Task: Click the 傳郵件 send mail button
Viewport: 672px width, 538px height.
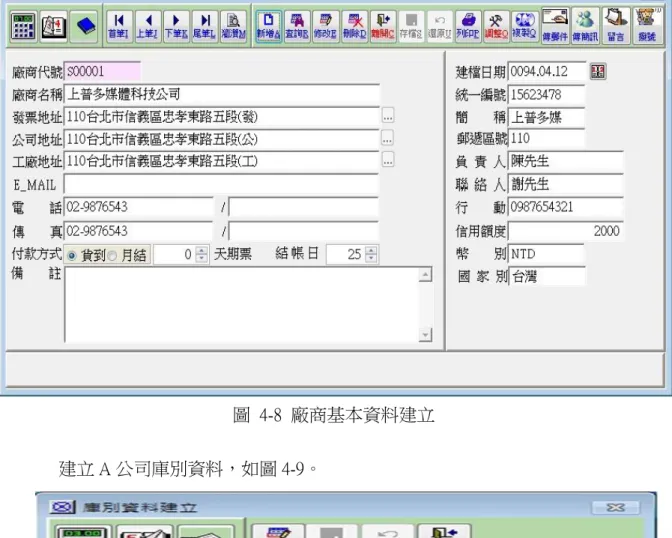Action: 555,26
